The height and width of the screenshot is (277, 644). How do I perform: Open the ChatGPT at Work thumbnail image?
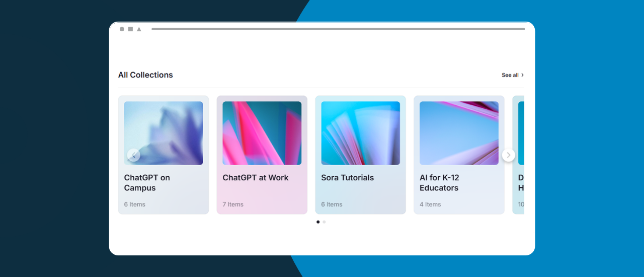pyautogui.click(x=262, y=133)
